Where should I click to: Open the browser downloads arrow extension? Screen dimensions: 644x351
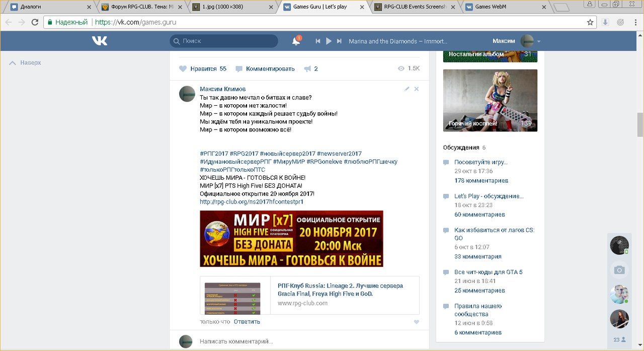coord(606,22)
